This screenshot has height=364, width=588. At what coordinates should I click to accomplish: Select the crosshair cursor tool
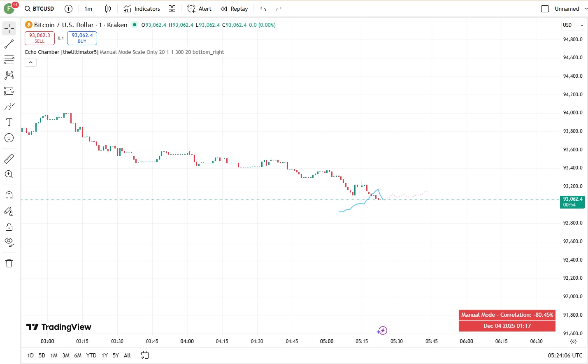pos(9,28)
